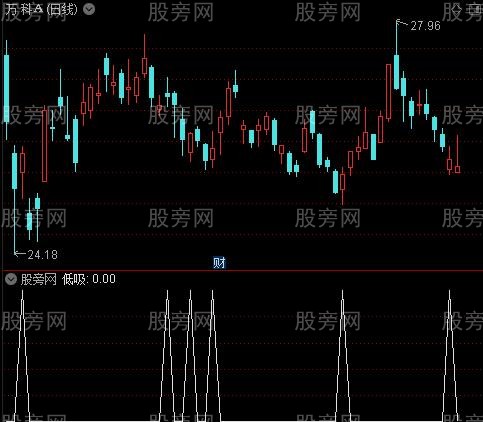Click the 低吸: 0.00 indicator value
Image resolution: width=483 pixels, height=422 pixels.
pyautogui.click(x=89, y=279)
